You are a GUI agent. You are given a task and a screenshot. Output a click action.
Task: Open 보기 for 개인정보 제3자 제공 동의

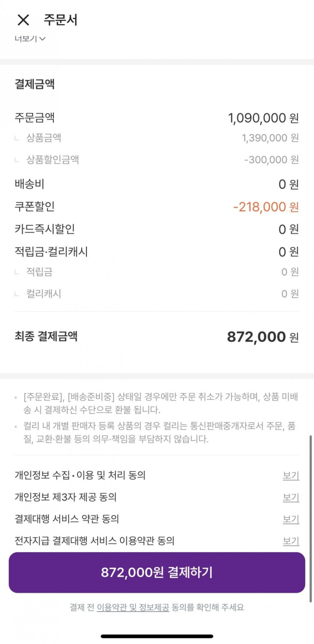click(291, 497)
